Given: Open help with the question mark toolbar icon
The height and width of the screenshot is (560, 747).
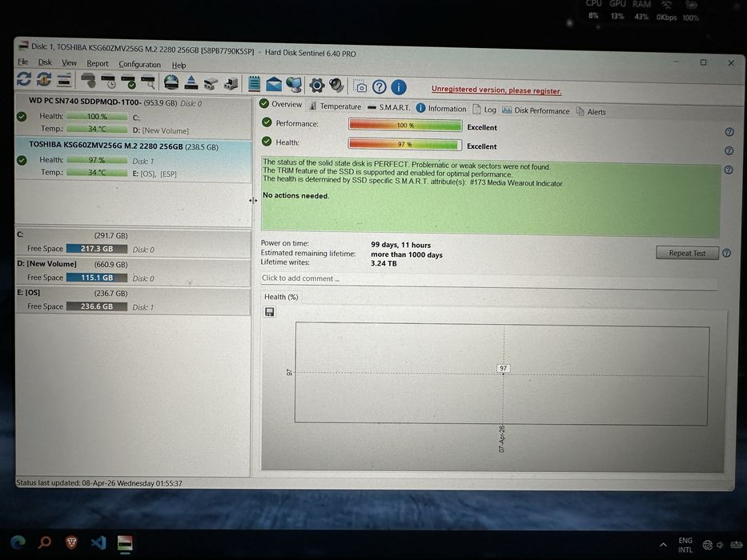Looking at the screenshot, I should [380, 86].
